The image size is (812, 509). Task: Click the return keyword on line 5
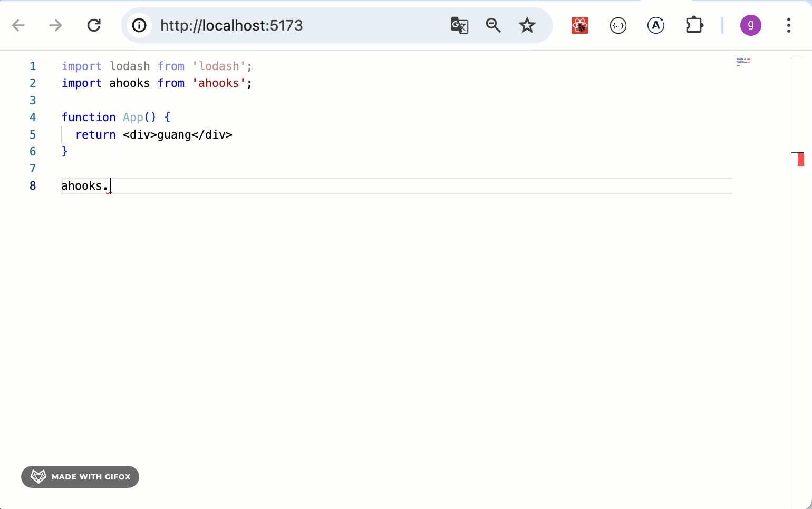(x=95, y=135)
